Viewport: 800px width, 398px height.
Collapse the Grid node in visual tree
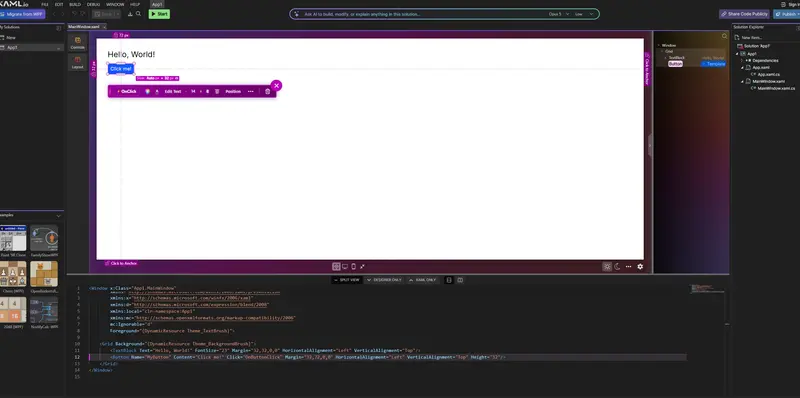click(662, 52)
